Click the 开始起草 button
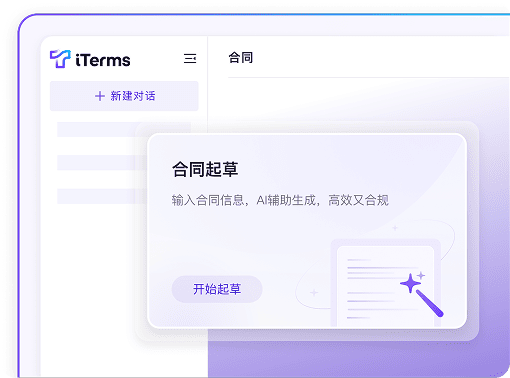The image size is (510, 378). pyautogui.click(x=217, y=289)
